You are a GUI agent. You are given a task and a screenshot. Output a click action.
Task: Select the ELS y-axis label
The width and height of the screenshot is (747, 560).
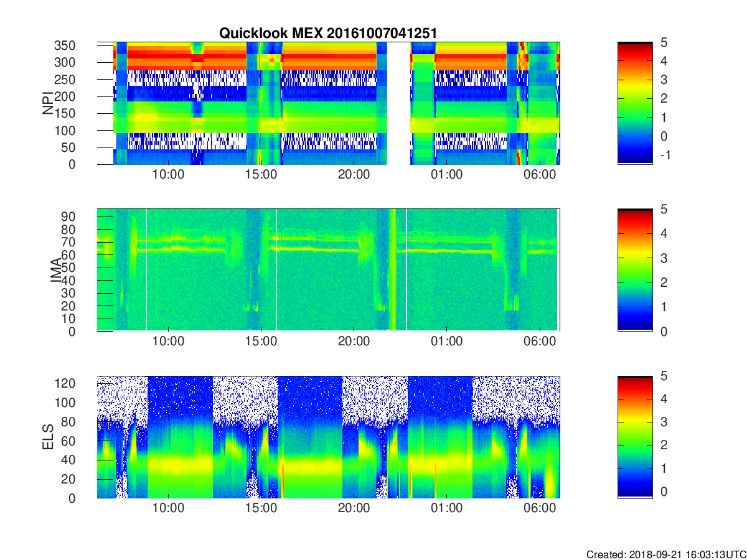[x=49, y=437]
